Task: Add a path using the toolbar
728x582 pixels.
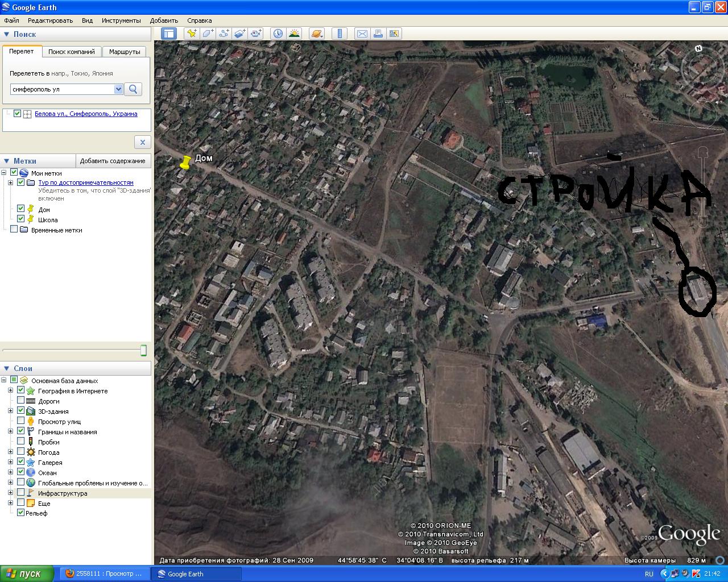Action: click(224, 34)
